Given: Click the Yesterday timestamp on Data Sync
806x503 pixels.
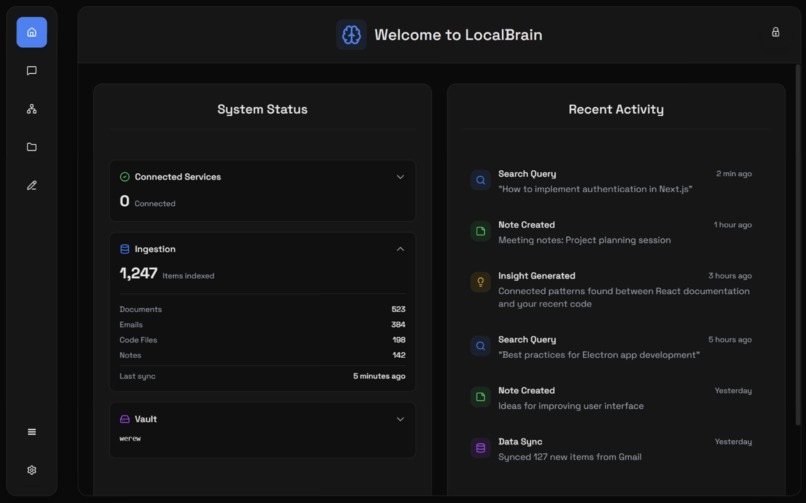Looking at the screenshot, I should tap(733, 441).
